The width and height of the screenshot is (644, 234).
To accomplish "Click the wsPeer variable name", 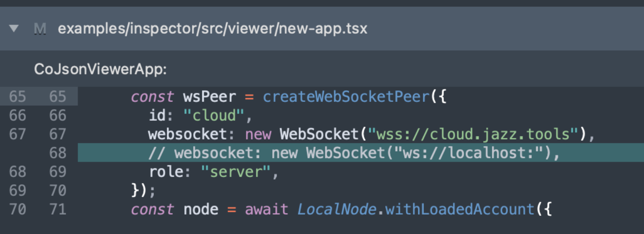I will click(210, 97).
